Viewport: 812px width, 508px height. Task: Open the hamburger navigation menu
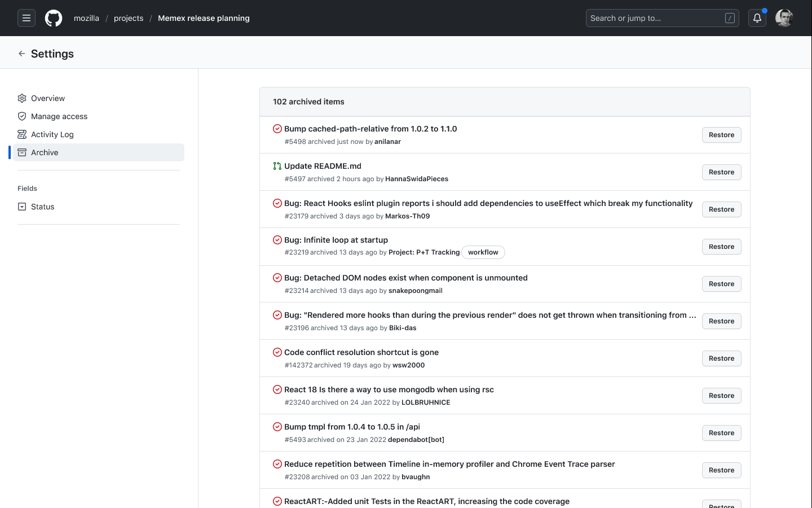tap(27, 18)
